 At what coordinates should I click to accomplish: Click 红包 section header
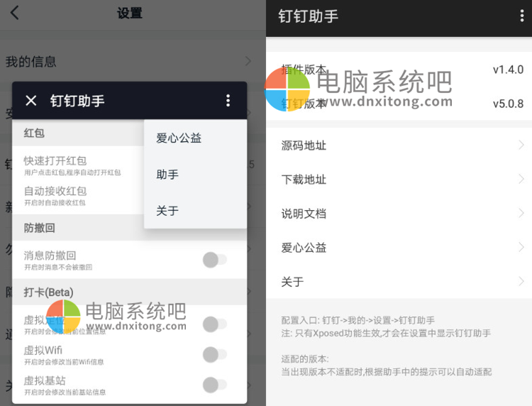34,133
